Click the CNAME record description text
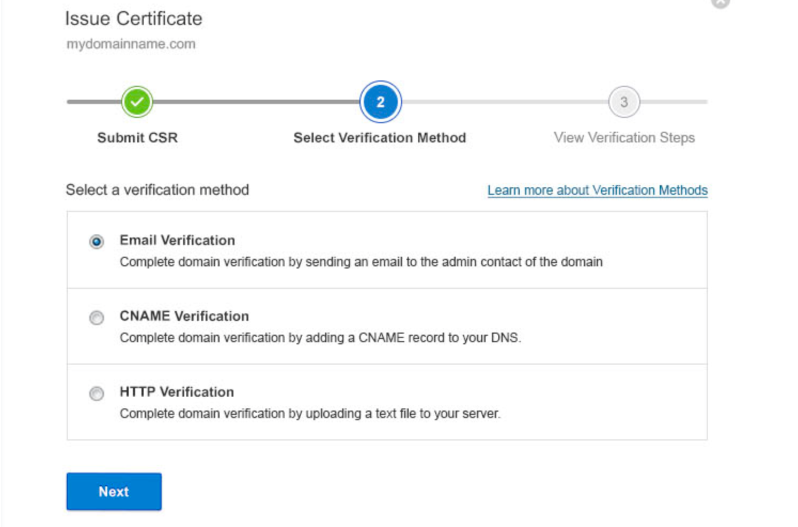 (x=320, y=338)
